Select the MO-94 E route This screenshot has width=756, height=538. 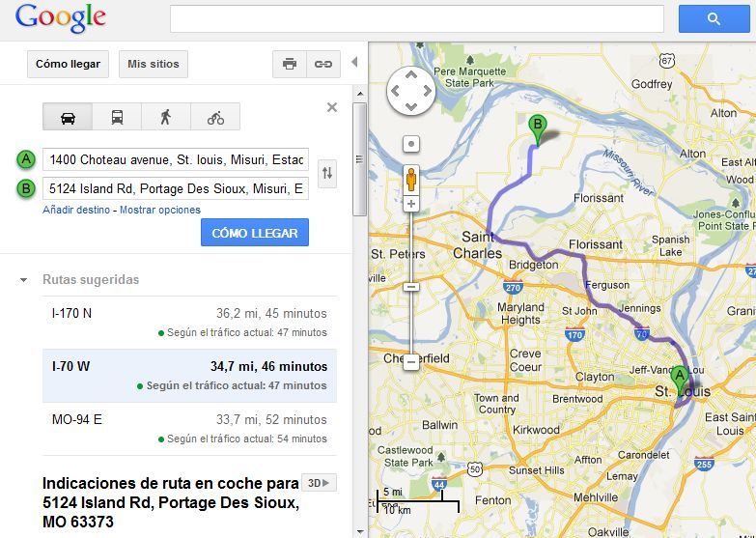click(189, 429)
